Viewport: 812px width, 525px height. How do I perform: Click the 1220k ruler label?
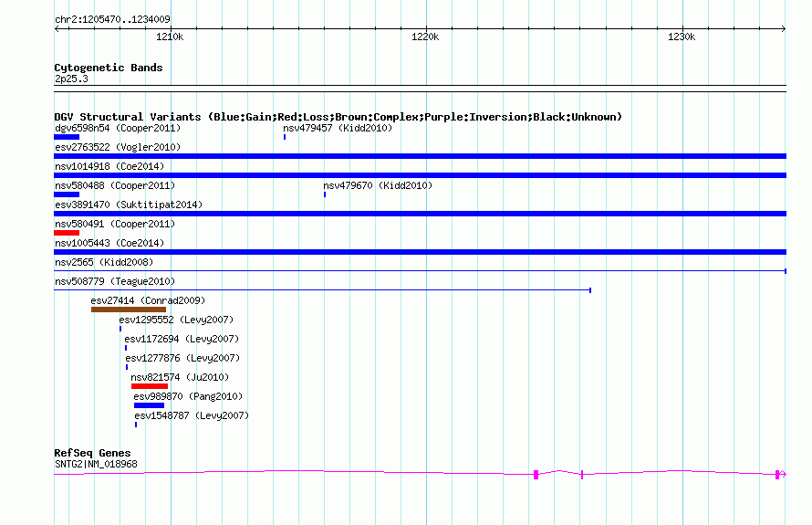point(425,37)
